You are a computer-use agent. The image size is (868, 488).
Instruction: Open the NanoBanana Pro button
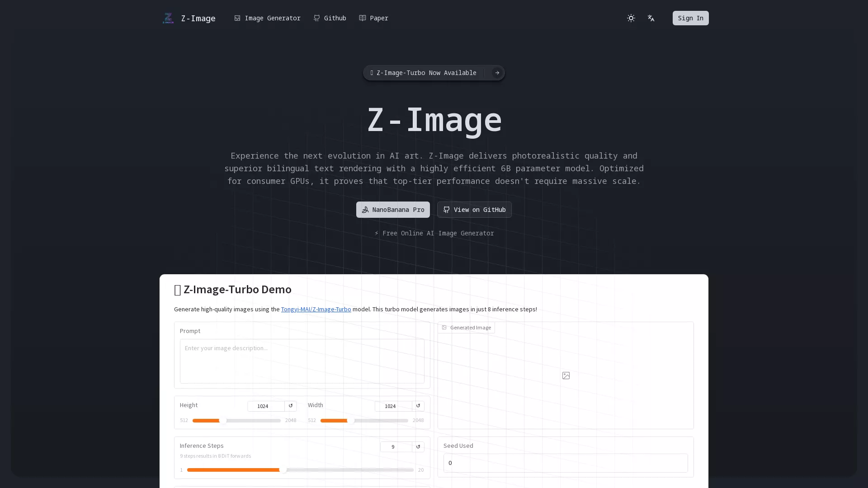392,210
